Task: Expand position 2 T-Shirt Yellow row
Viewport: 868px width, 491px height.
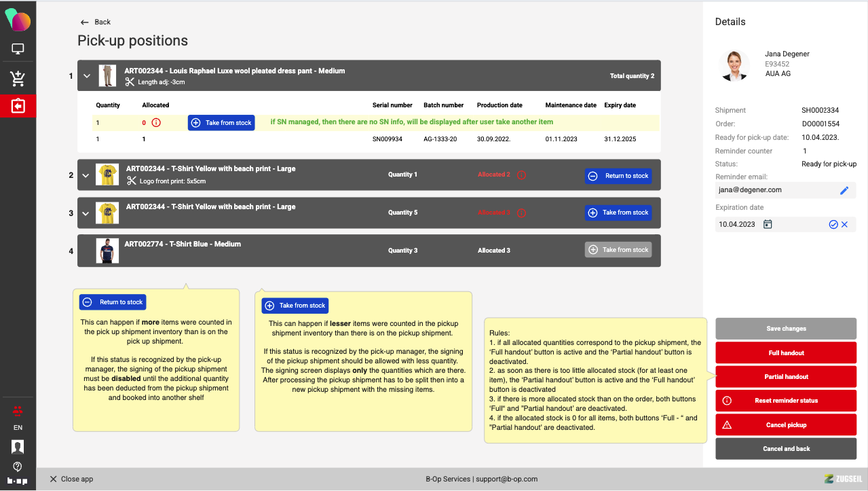Action: coord(86,175)
